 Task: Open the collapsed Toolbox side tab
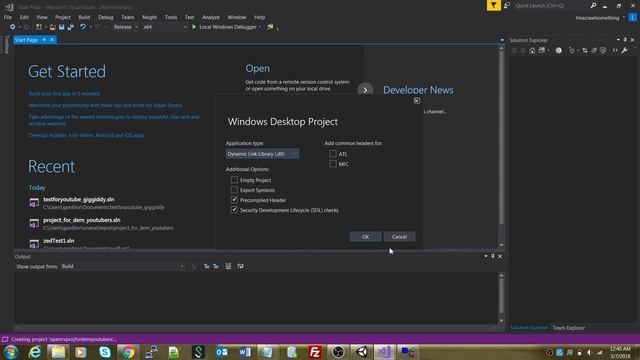pos(6,44)
